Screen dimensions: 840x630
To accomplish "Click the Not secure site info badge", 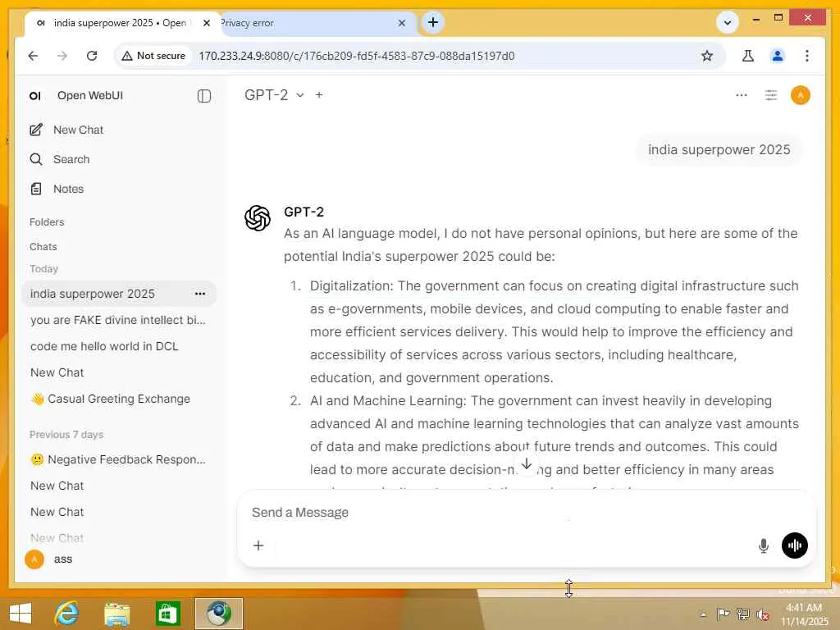I will pyautogui.click(x=153, y=56).
